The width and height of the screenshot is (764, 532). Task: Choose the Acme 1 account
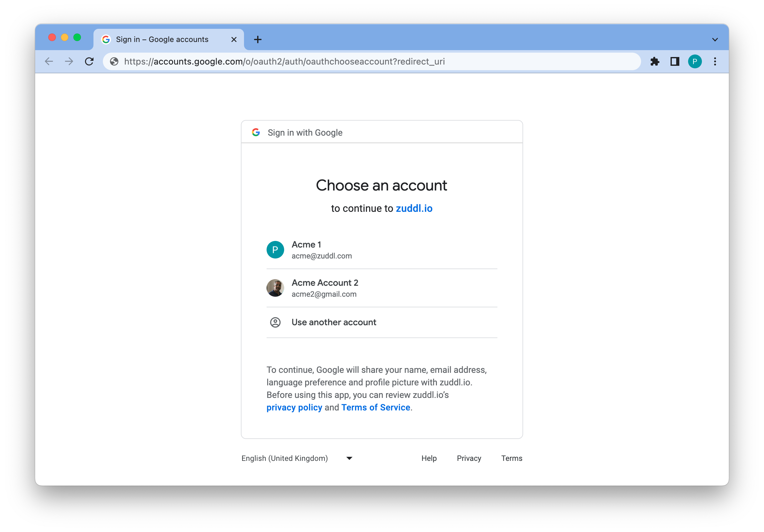(x=382, y=250)
